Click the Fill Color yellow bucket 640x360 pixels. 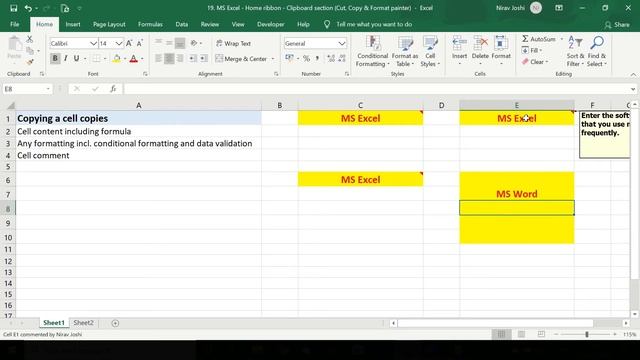point(116,59)
